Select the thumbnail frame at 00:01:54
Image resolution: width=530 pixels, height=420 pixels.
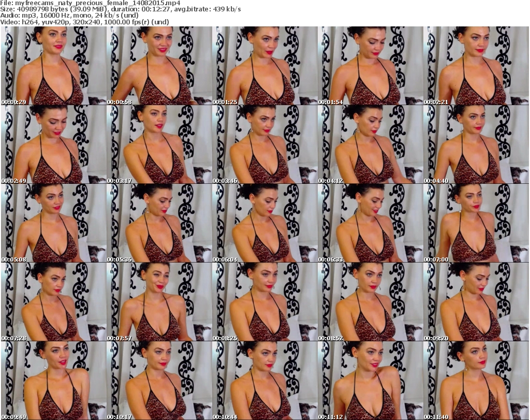pyautogui.click(x=371, y=66)
